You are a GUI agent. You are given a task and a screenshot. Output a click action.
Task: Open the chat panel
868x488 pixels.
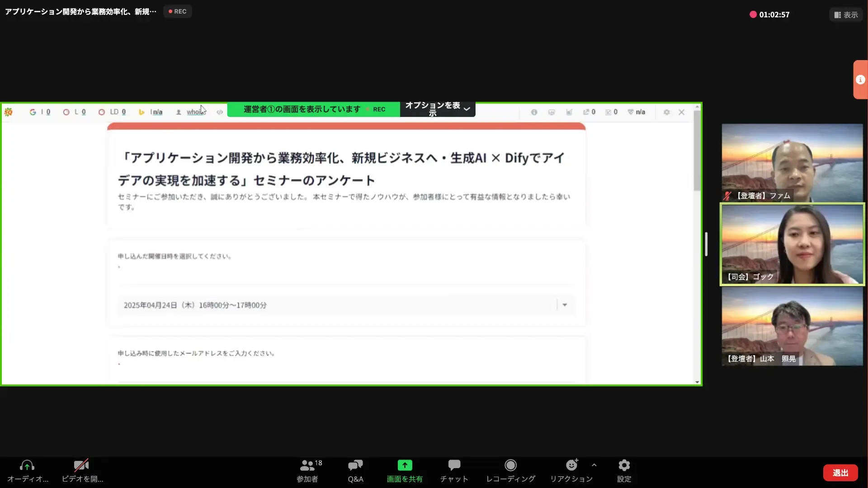(x=454, y=471)
